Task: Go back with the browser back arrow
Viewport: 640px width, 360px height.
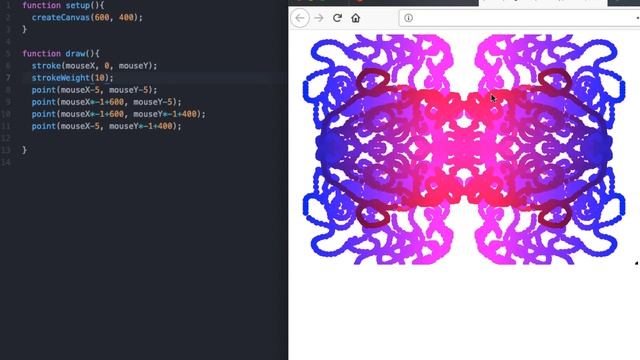Action: [x=300, y=18]
